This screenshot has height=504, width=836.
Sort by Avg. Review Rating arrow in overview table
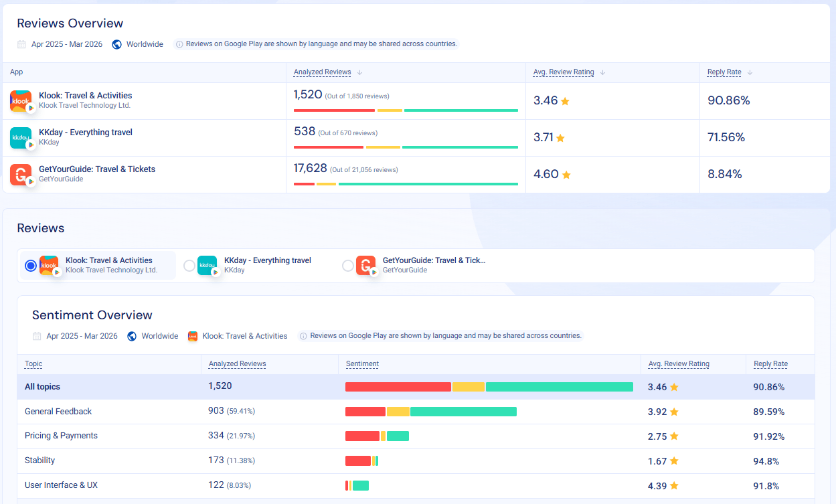pos(602,72)
